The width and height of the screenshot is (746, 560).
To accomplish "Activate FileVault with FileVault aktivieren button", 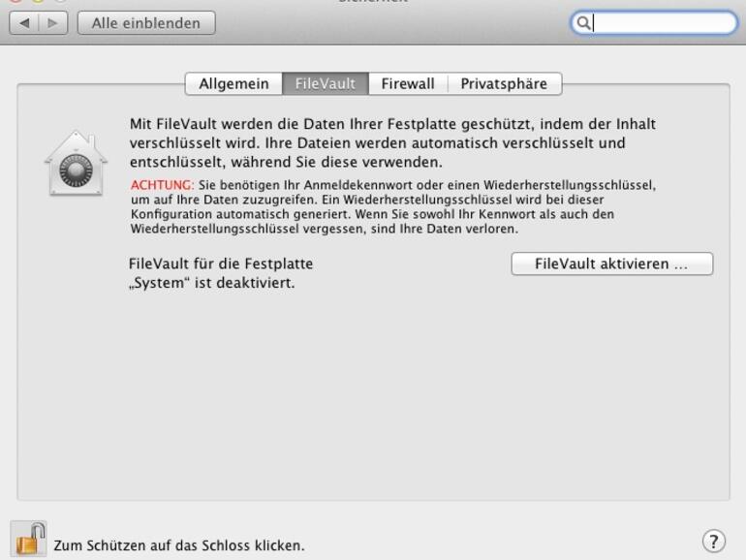I will (612, 264).
